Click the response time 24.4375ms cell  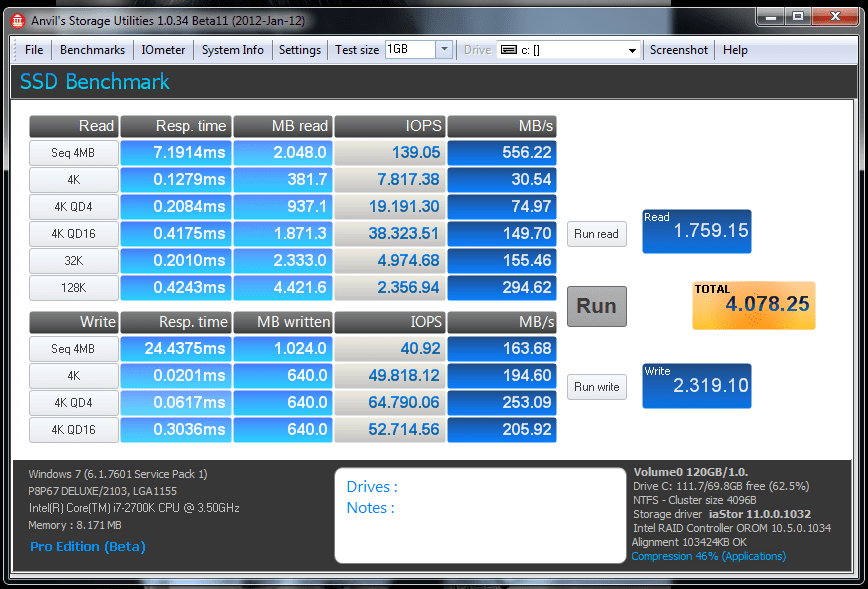(176, 349)
